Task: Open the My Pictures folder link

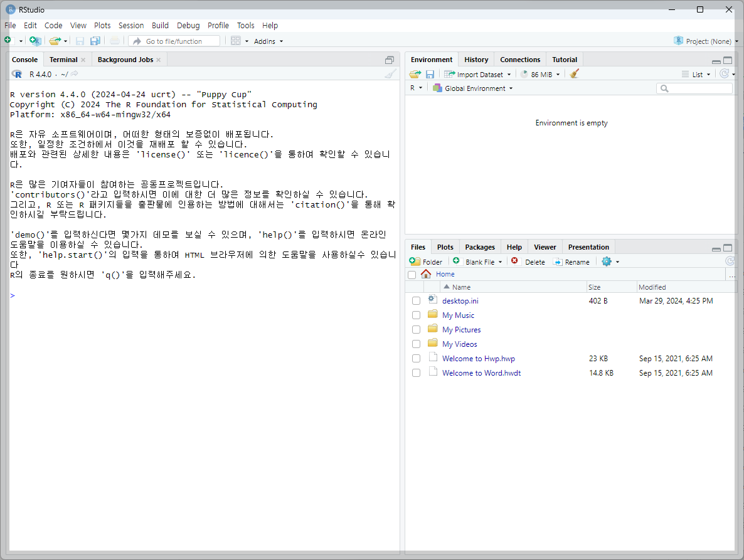Action: coord(461,330)
